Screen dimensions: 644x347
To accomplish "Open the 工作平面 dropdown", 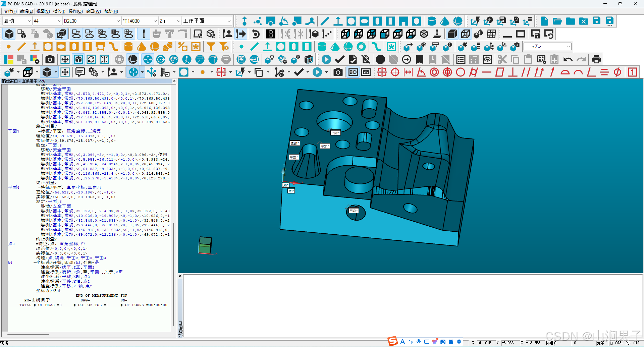I will [x=229, y=21].
